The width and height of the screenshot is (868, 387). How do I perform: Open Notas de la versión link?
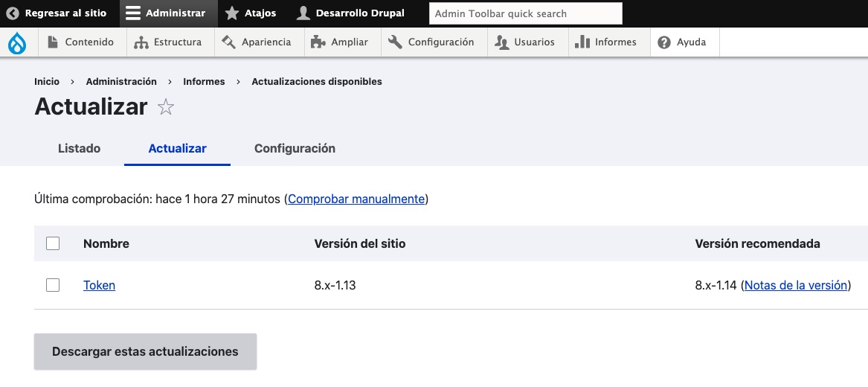796,285
